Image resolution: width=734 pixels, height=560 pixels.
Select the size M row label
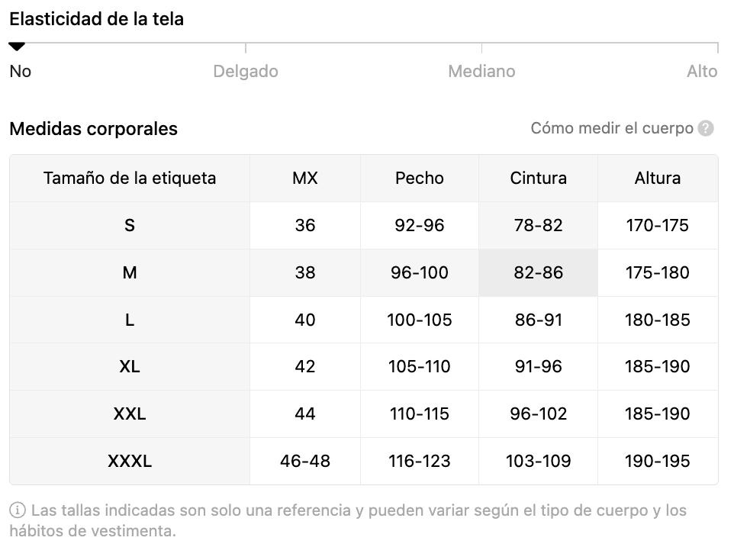130,273
